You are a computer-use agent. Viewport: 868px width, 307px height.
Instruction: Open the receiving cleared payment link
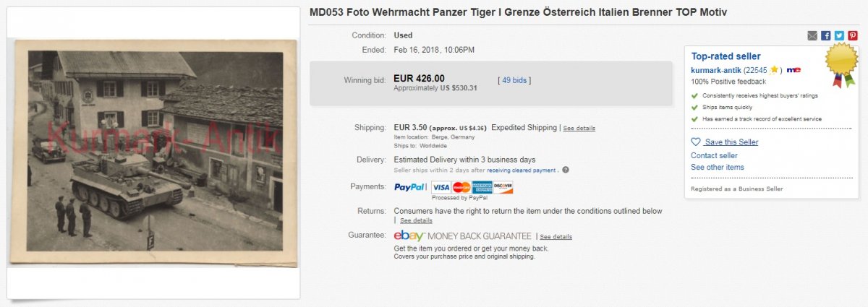[521, 170]
